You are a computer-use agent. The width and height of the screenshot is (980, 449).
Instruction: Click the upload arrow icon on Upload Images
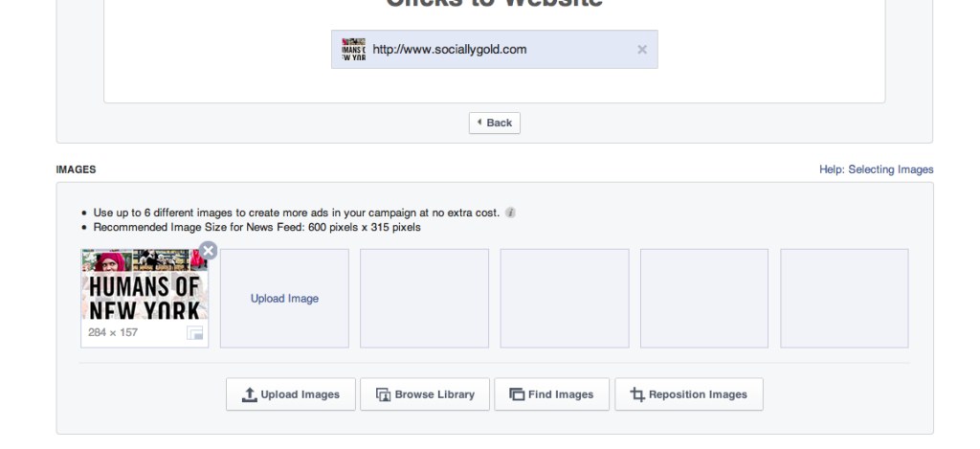pos(249,394)
